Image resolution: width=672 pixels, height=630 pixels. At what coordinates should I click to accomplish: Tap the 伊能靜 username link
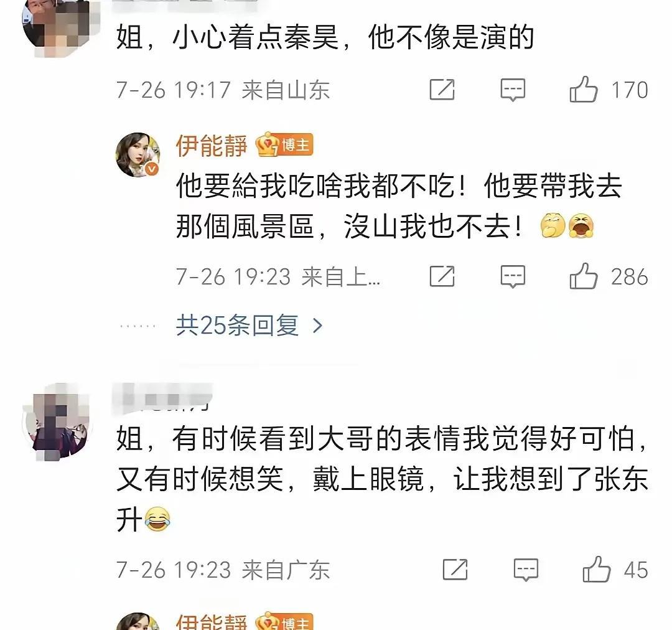[x=212, y=146]
